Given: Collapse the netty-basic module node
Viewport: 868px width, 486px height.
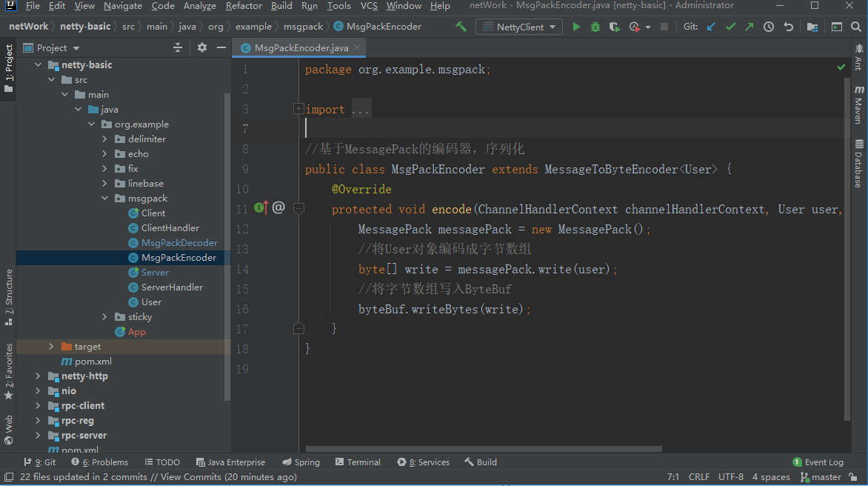Looking at the screenshot, I should click(x=39, y=64).
